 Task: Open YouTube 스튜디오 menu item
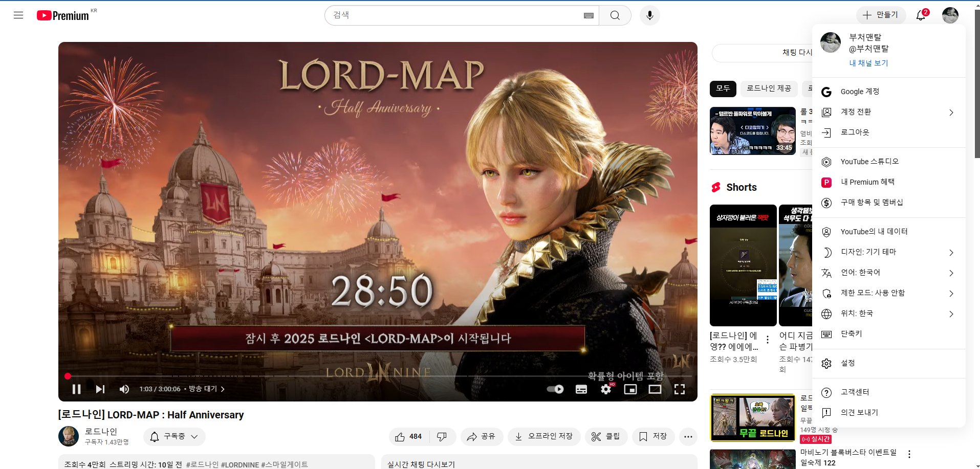(889, 162)
